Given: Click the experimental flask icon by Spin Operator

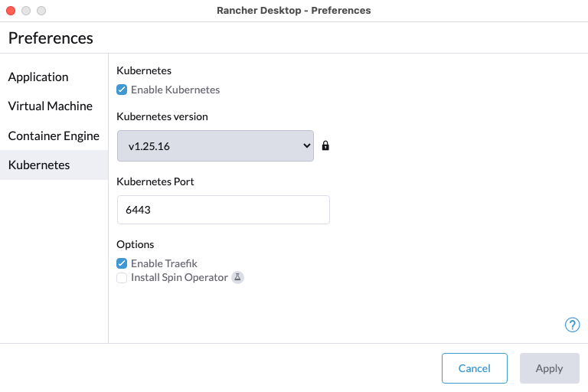Looking at the screenshot, I should click(x=237, y=277).
